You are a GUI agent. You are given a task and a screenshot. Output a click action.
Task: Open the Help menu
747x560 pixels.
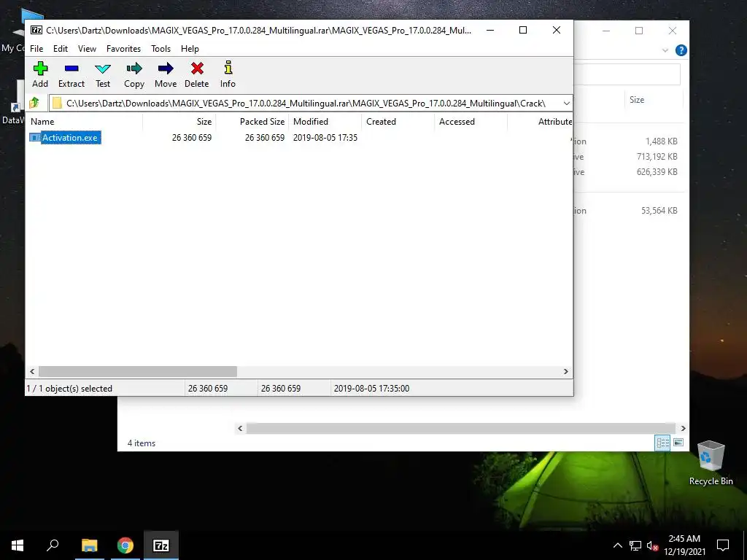click(190, 49)
